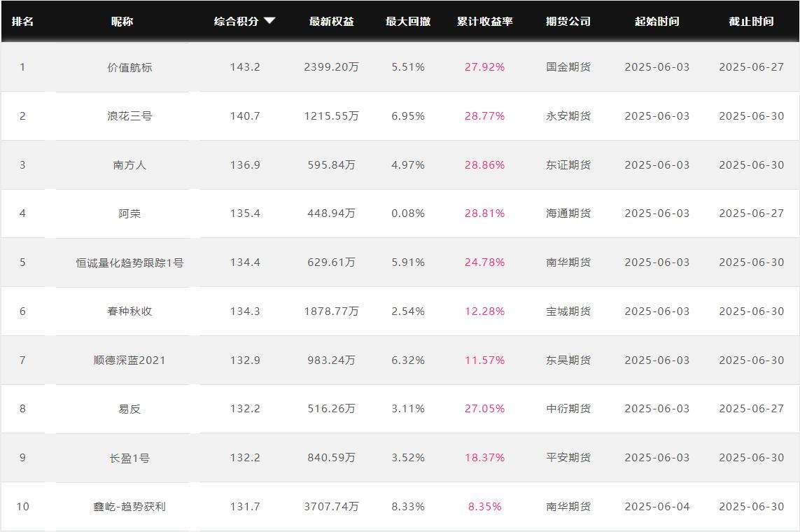Select the return rate 18.37%
800x532 pixels.
(485, 458)
